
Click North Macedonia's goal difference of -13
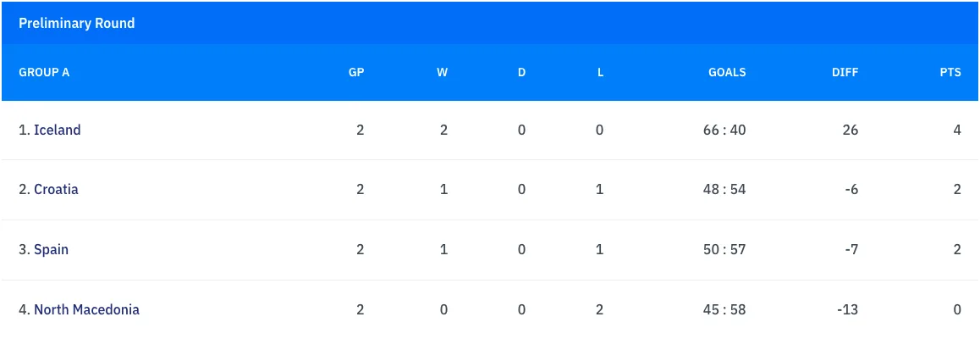[x=847, y=309]
